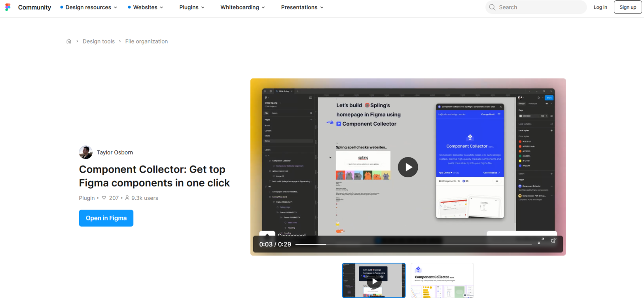The image size is (644, 301).
Task: Click the Log in link
Action: pyautogui.click(x=600, y=7)
